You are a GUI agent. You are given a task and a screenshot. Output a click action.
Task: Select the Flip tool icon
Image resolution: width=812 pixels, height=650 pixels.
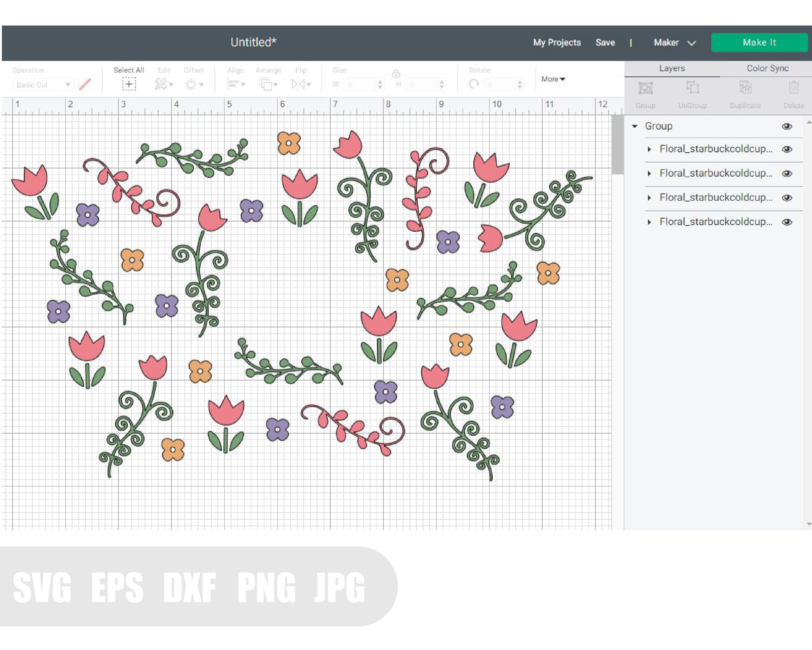299,84
